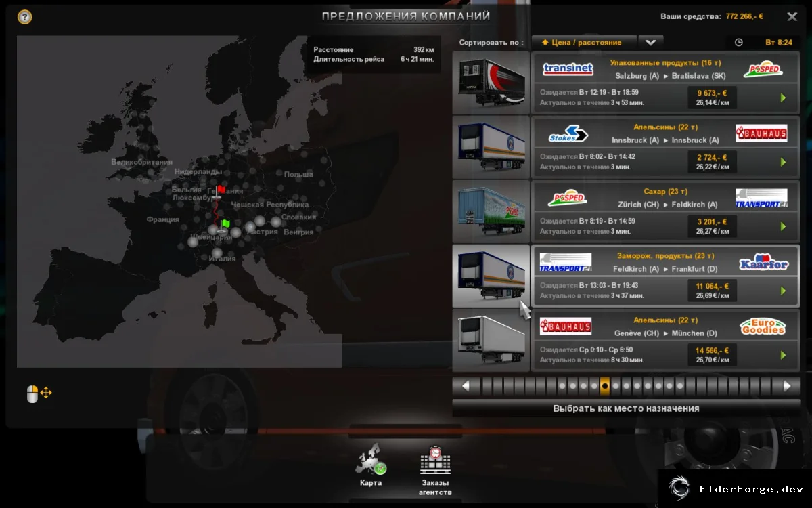
Task: Close the company offers window
Action: (x=792, y=16)
